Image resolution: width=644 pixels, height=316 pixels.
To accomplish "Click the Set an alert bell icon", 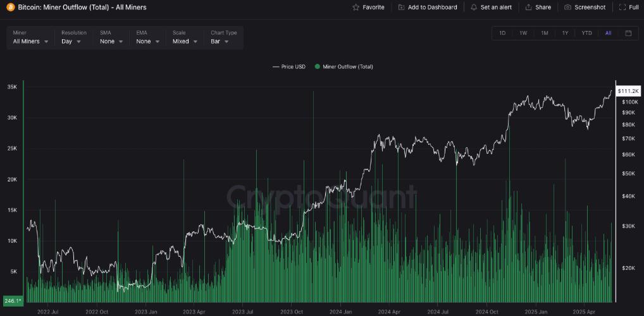I will 474,8.
